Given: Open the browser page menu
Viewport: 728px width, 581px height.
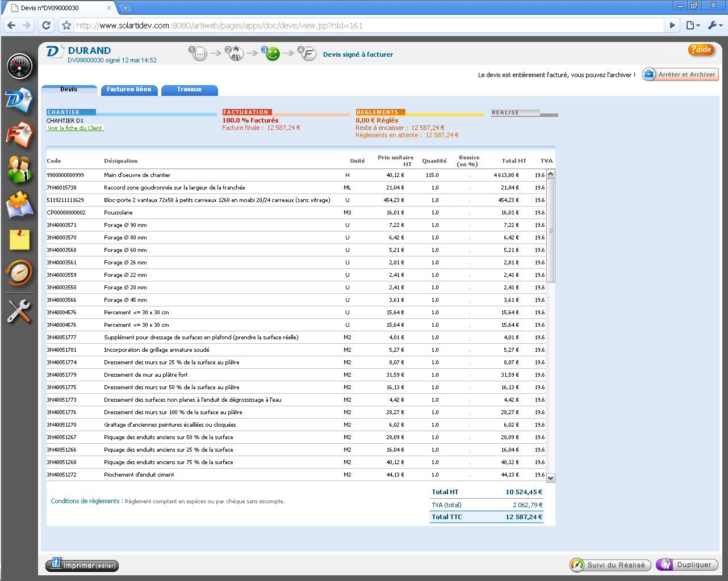Looking at the screenshot, I should (692, 25).
